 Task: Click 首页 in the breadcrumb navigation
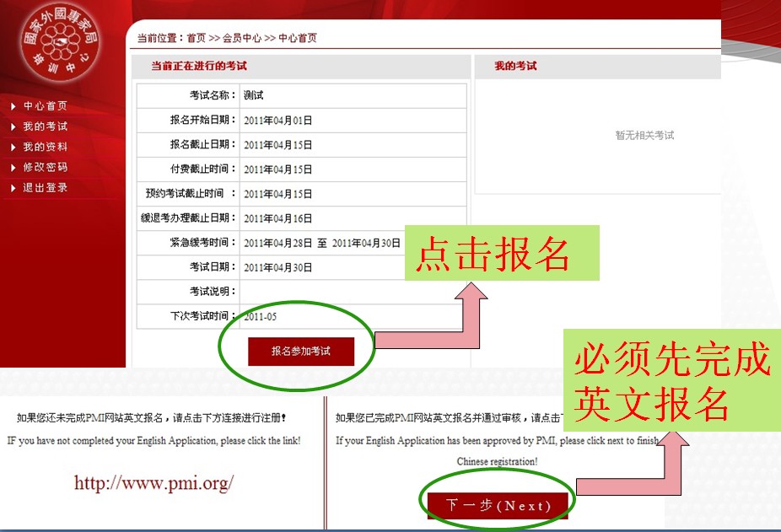pos(196,37)
